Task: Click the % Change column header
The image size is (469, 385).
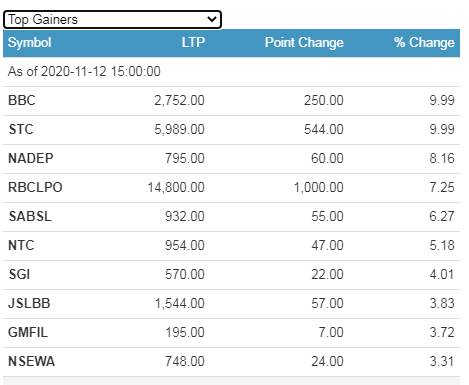Action: tap(424, 43)
